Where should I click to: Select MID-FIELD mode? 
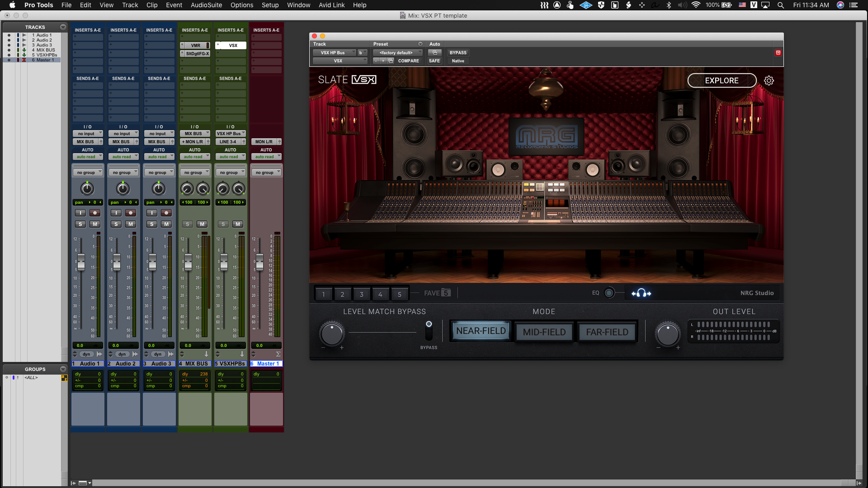point(544,332)
